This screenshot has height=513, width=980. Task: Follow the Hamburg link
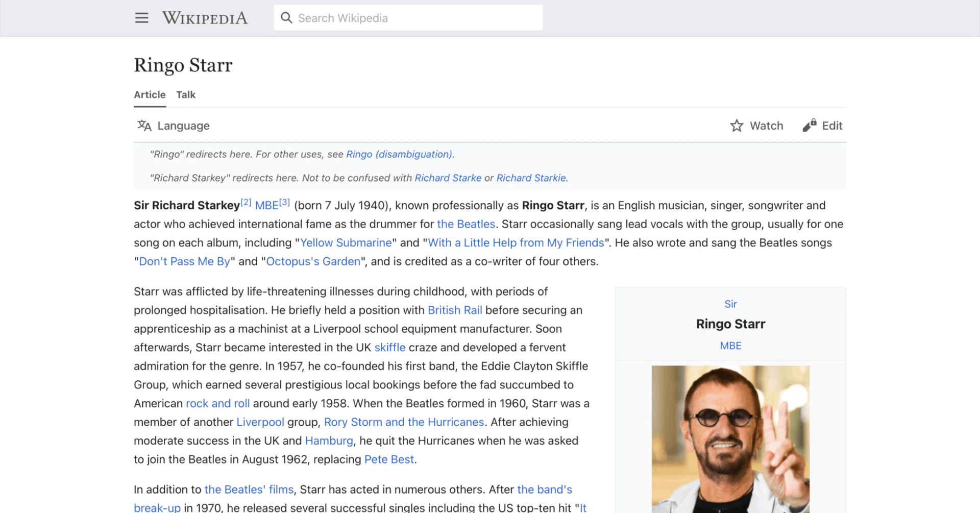(329, 441)
